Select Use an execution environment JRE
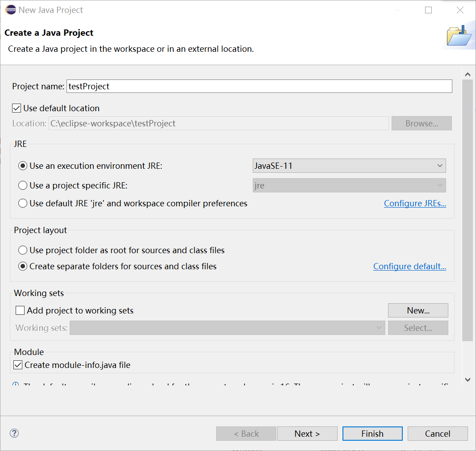The image size is (476, 451). 23,166
